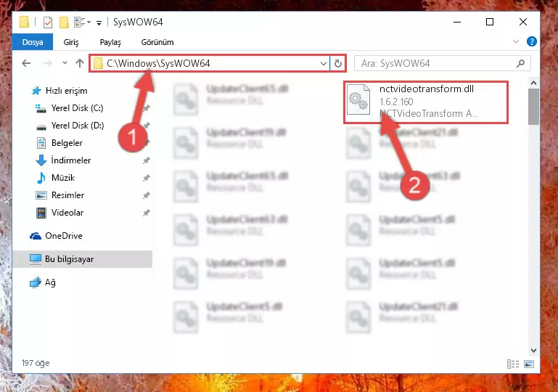Select the nctvideotransform.dll file

click(426, 102)
